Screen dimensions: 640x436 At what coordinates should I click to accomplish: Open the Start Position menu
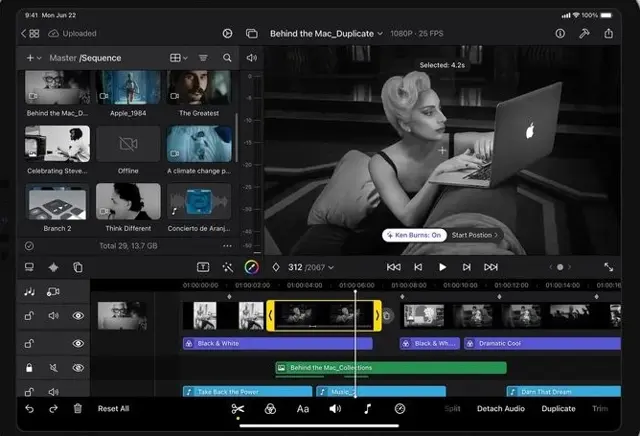474,235
